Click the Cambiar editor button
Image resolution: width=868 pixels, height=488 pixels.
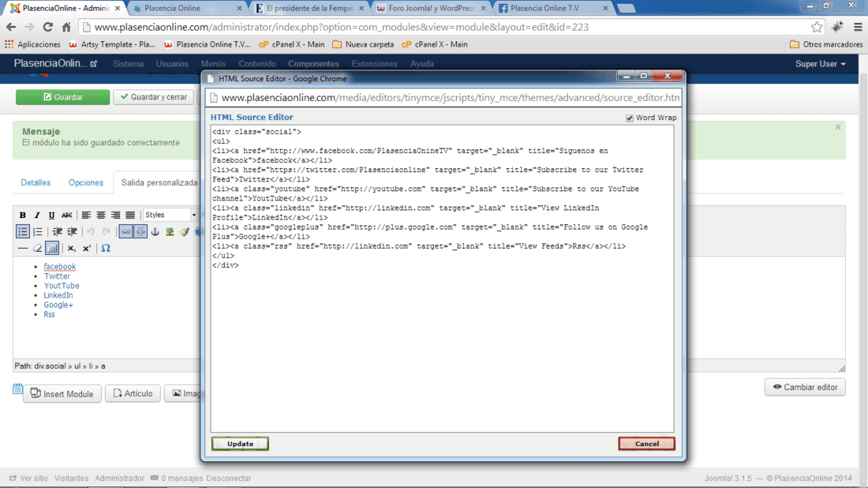tap(805, 387)
